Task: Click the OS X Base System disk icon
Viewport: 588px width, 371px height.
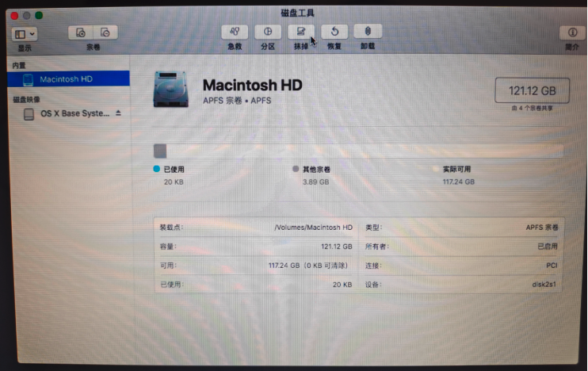Action: [29, 114]
